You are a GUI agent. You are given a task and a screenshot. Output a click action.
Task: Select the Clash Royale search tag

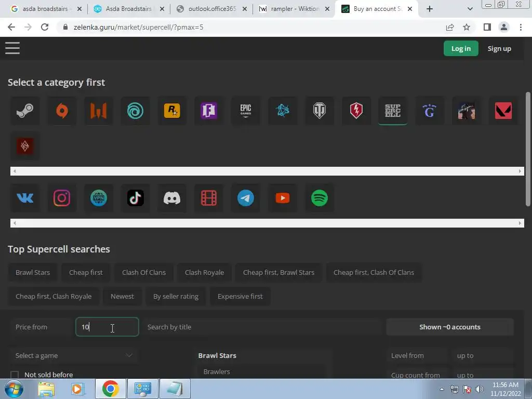(204, 272)
